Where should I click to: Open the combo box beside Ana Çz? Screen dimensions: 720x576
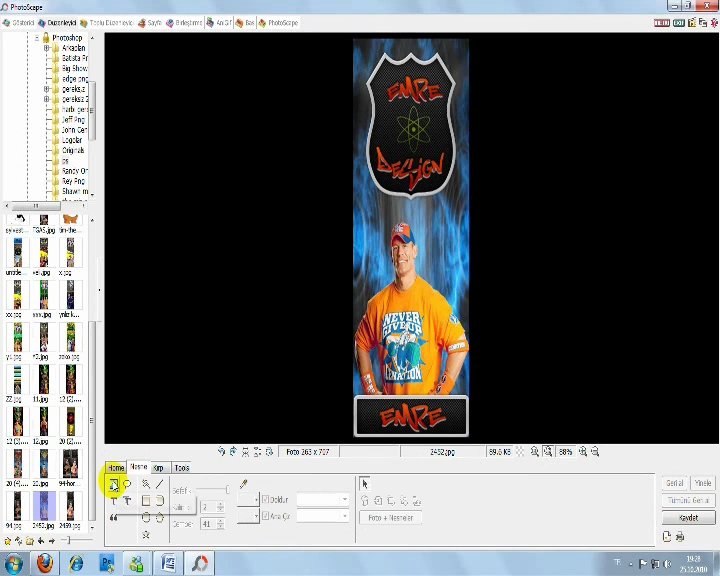(323, 516)
